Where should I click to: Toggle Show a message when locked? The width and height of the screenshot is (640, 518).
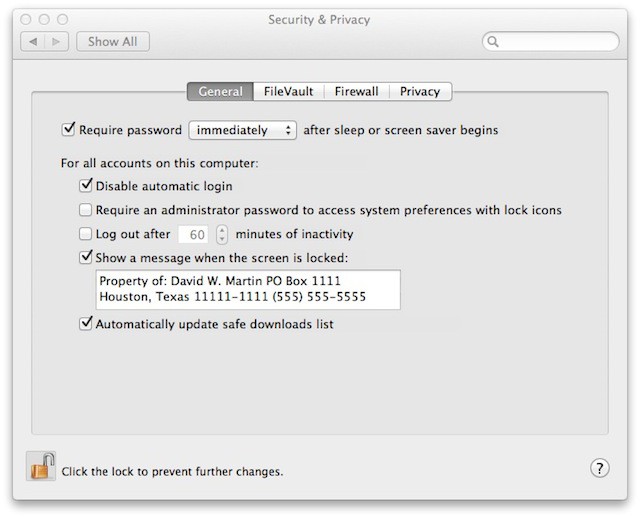point(86,257)
